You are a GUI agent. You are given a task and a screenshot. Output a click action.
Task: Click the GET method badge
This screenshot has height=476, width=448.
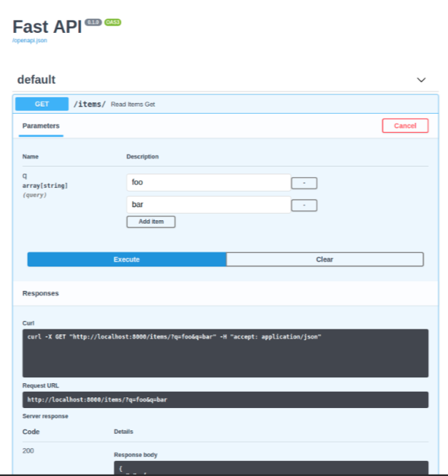42,104
